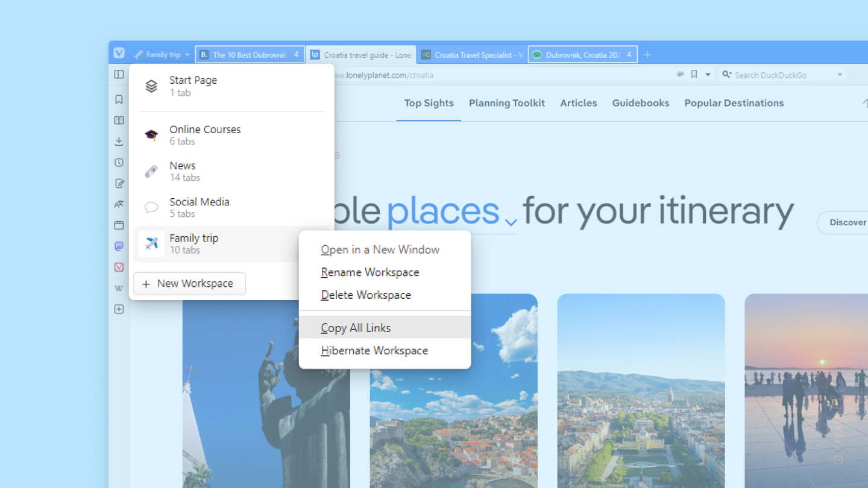Open the Planning Toolkit link

click(x=507, y=103)
